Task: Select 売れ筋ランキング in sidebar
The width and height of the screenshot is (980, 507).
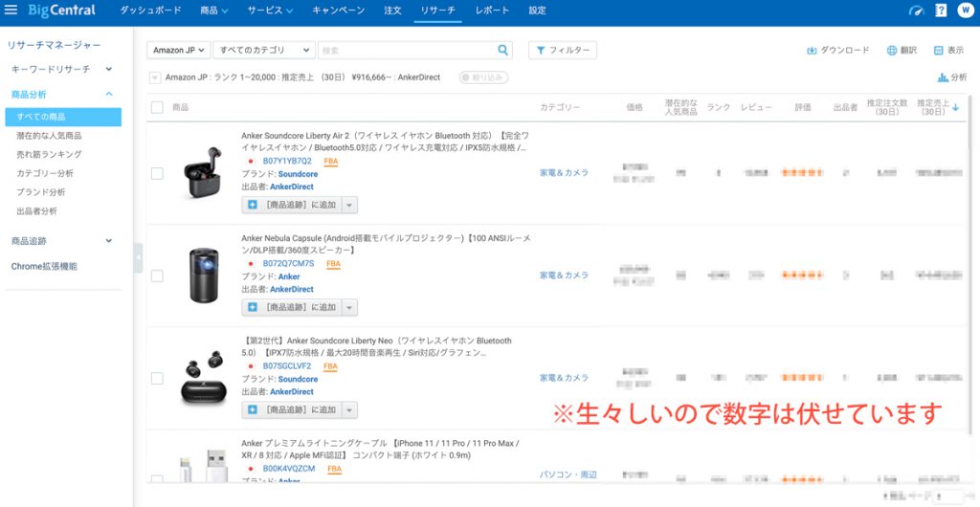Action: [x=49, y=154]
